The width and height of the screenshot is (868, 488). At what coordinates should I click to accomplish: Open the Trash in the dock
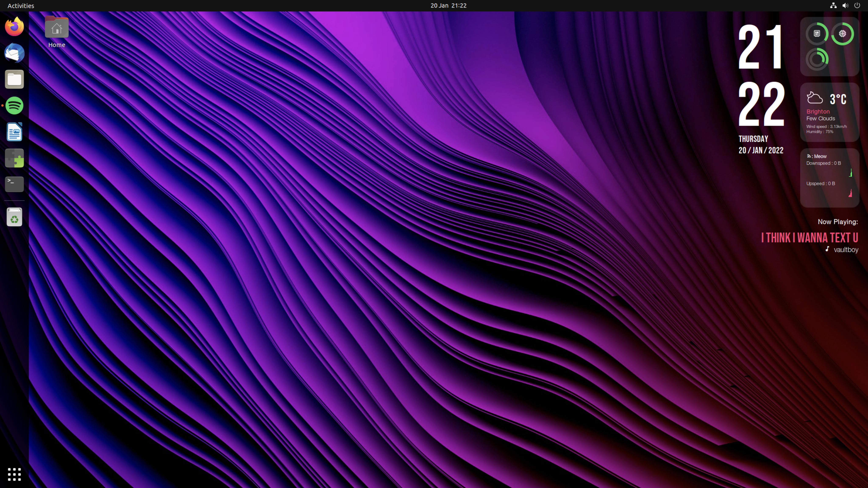coord(14,217)
